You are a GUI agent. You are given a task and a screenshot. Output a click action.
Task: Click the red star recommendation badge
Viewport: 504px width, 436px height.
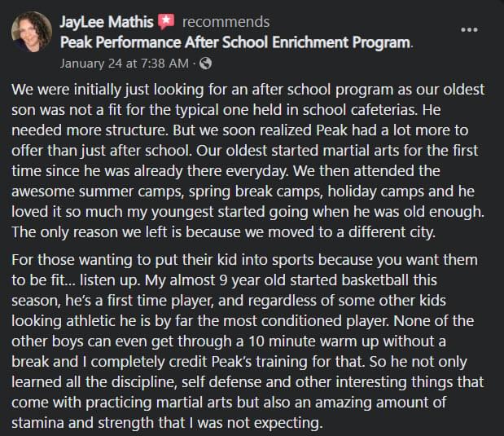coord(167,22)
